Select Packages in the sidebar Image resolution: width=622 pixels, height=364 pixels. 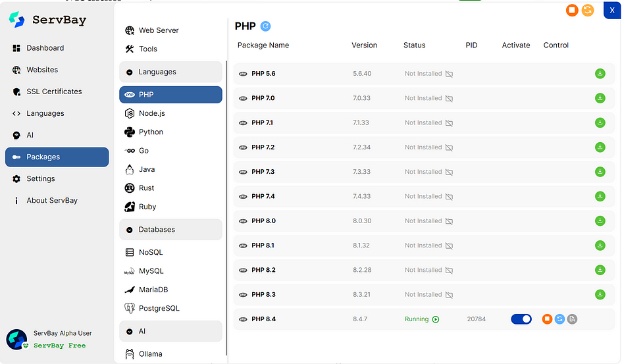click(x=57, y=157)
